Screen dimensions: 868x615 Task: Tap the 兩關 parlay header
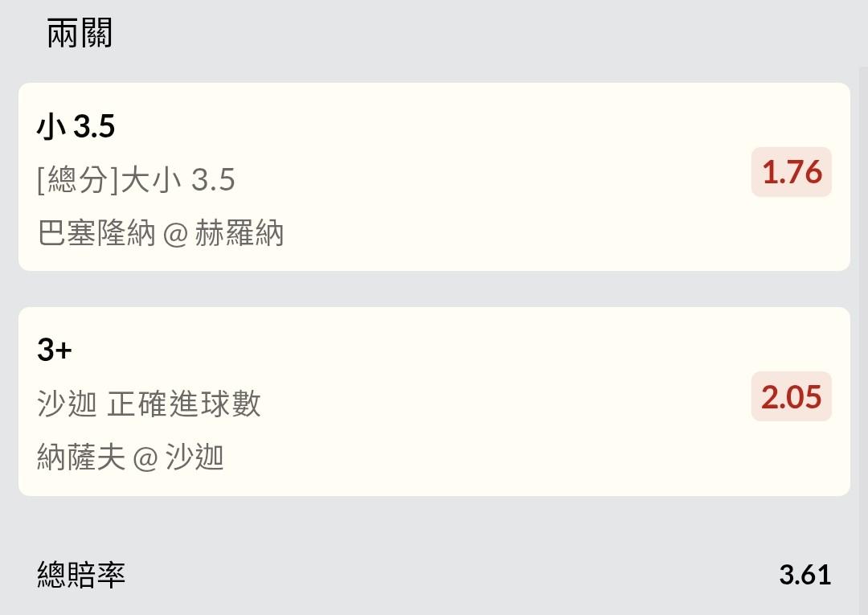[x=80, y=35]
